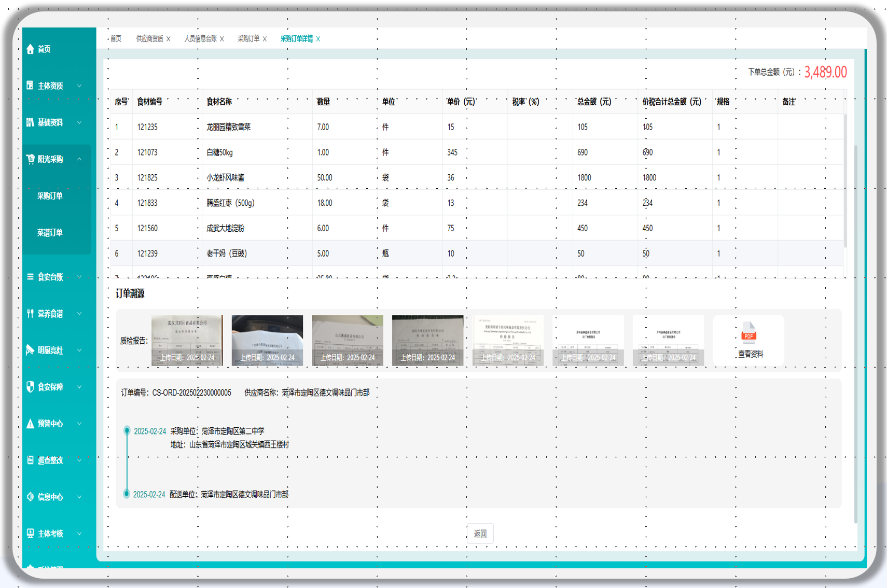The width and height of the screenshot is (887, 588).
Task: Open the 菜谱订单 submenu item
Action: [x=50, y=233]
